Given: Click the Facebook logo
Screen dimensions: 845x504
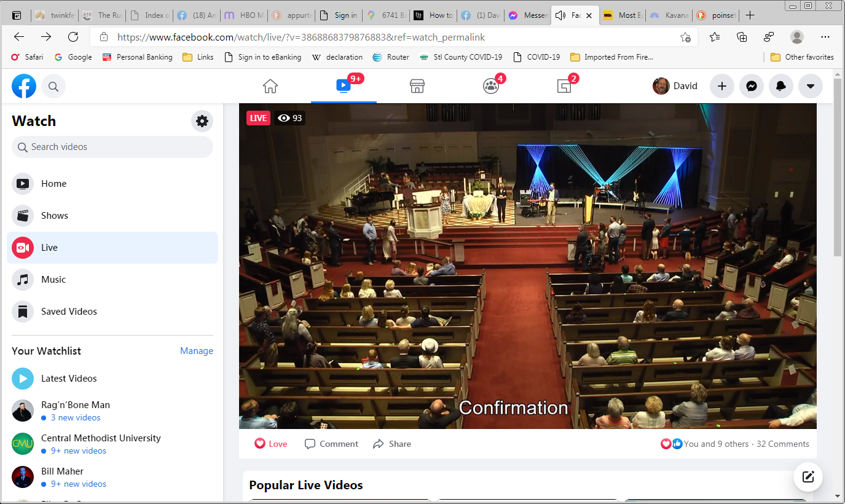Looking at the screenshot, I should point(24,86).
